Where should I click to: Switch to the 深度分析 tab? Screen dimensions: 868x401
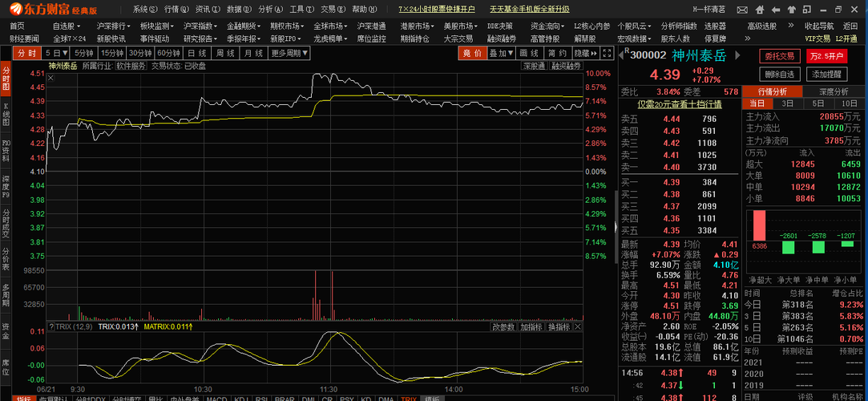click(x=834, y=91)
